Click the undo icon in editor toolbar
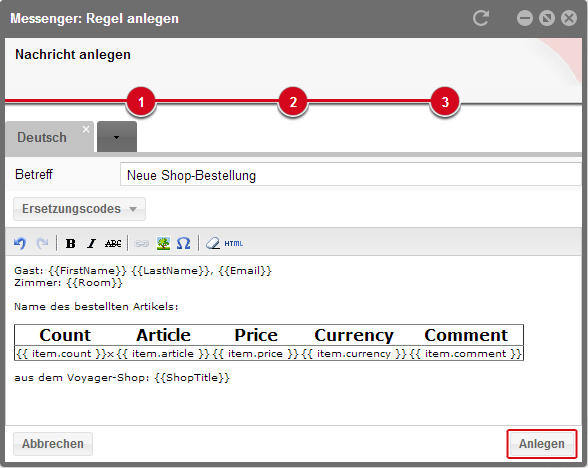The image size is (588, 468). click(x=20, y=243)
